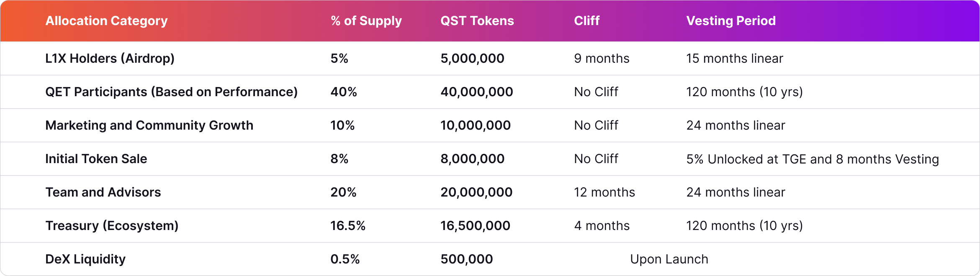Select the Initial Token Sale row label
This screenshot has height=276, width=980.
point(96,159)
